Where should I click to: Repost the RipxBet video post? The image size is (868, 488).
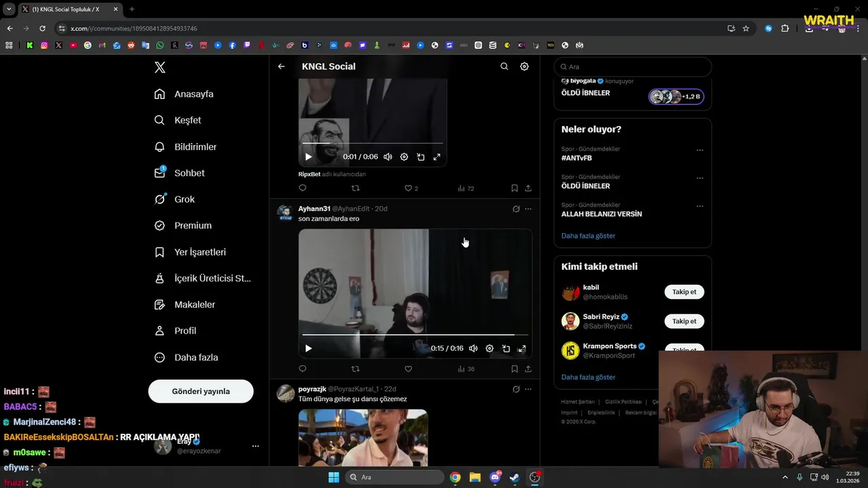coord(355,188)
